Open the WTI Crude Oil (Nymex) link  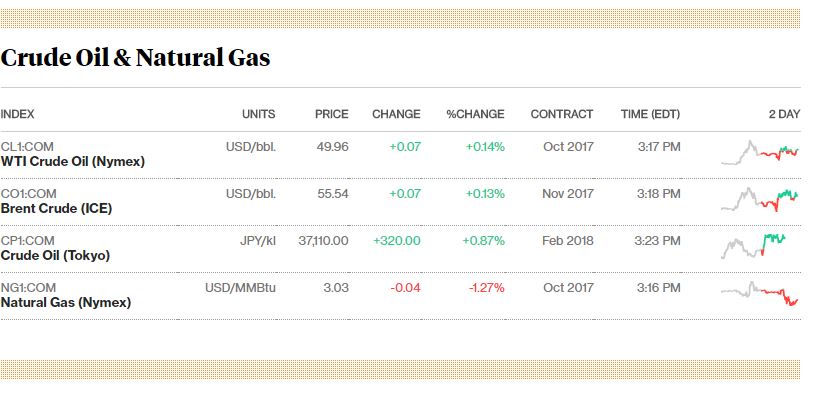73,161
